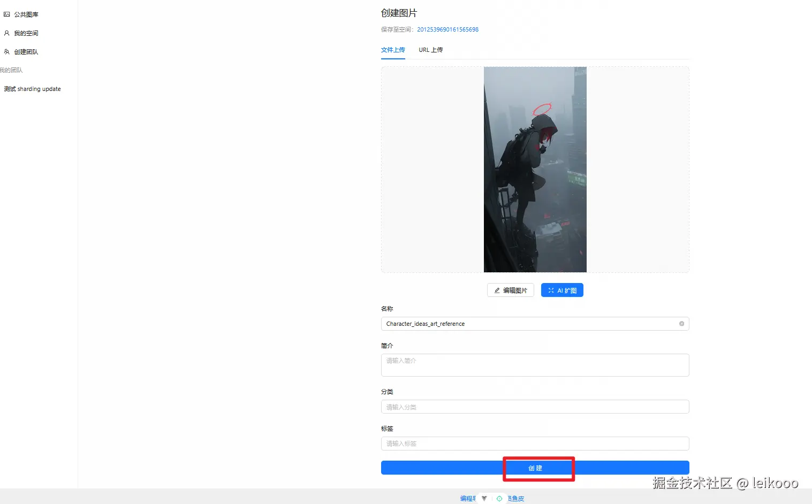Screen dimensions: 812x504
Task: Click the Vue devtools icon in the footer
Action: [x=484, y=498]
